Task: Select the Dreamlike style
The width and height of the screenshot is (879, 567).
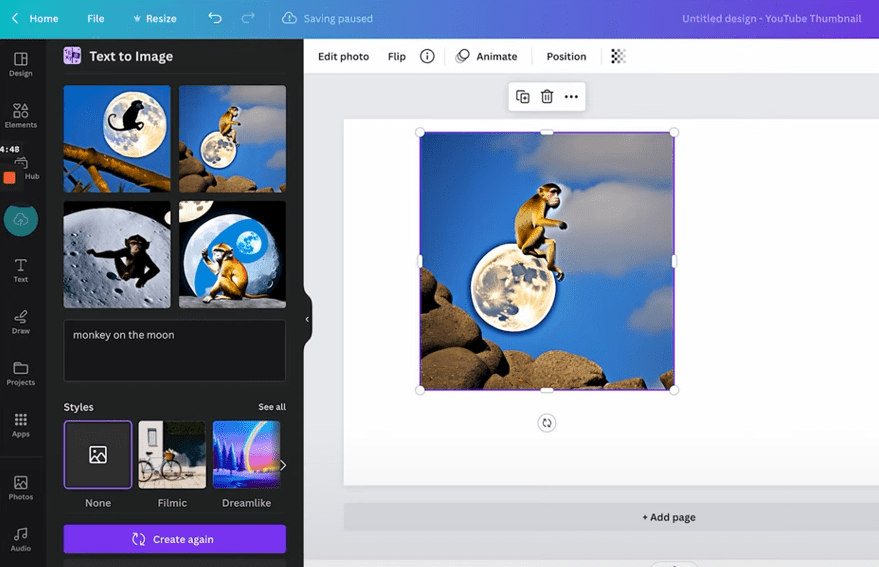Action: pos(247,455)
